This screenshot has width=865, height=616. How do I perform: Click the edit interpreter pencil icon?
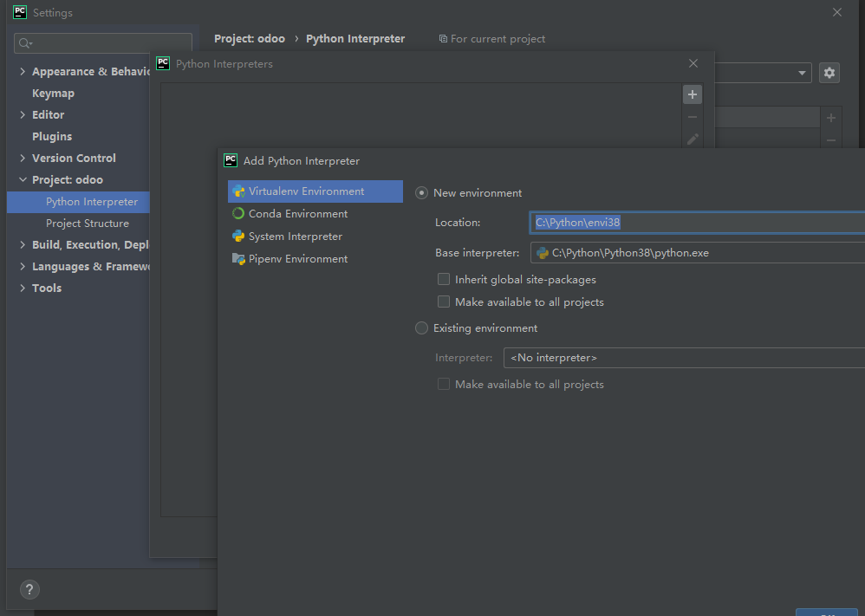[692, 139]
